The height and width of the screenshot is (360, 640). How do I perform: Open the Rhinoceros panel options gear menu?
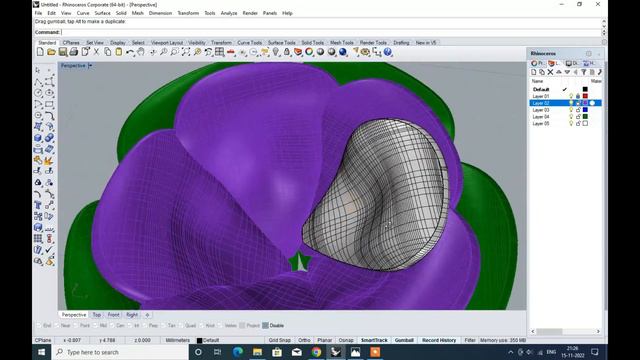[589, 53]
